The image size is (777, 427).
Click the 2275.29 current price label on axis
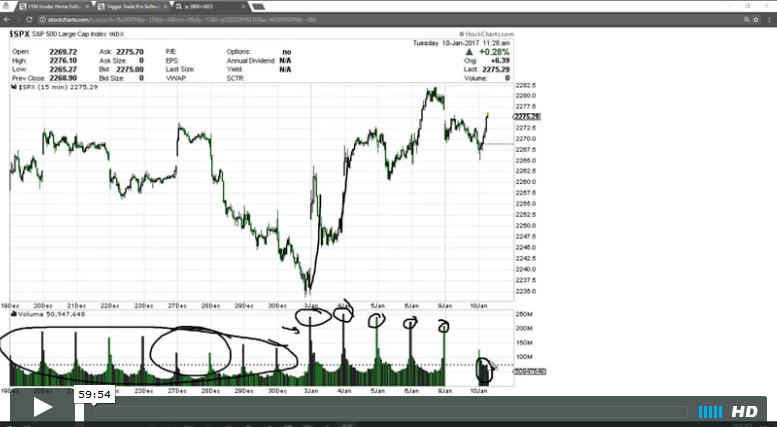527,117
